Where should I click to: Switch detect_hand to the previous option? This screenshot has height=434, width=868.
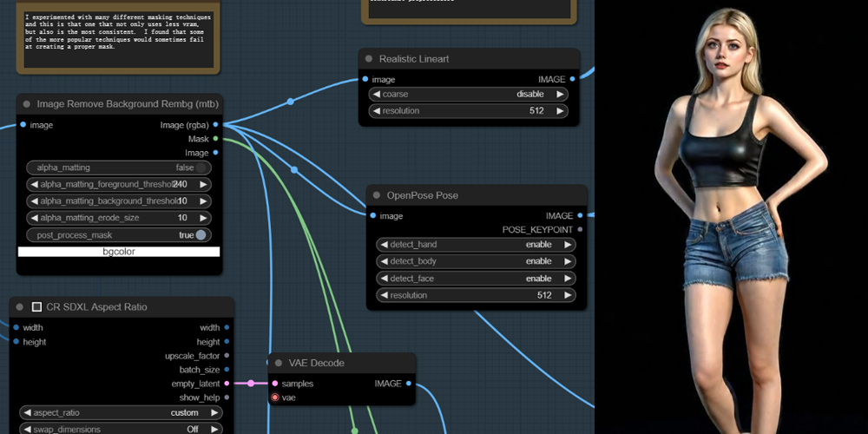[x=385, y=244]
